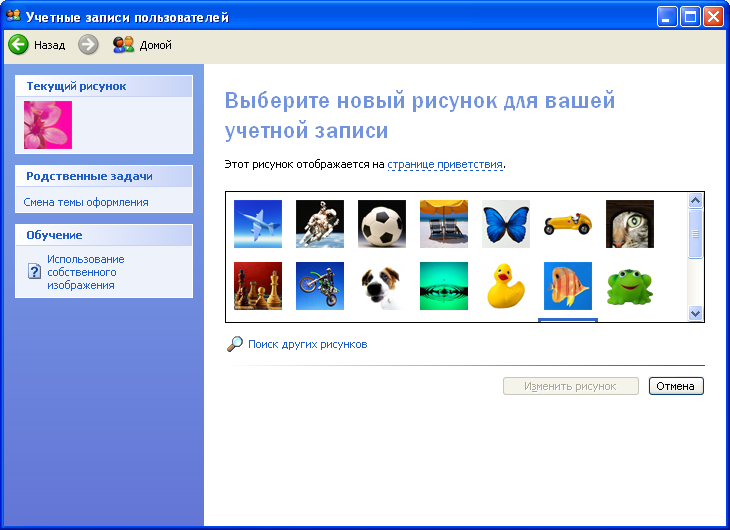Select the chess pieces picture
This screenshot has width=730, height=530.
pyautogui.click(x=257, y=286)
